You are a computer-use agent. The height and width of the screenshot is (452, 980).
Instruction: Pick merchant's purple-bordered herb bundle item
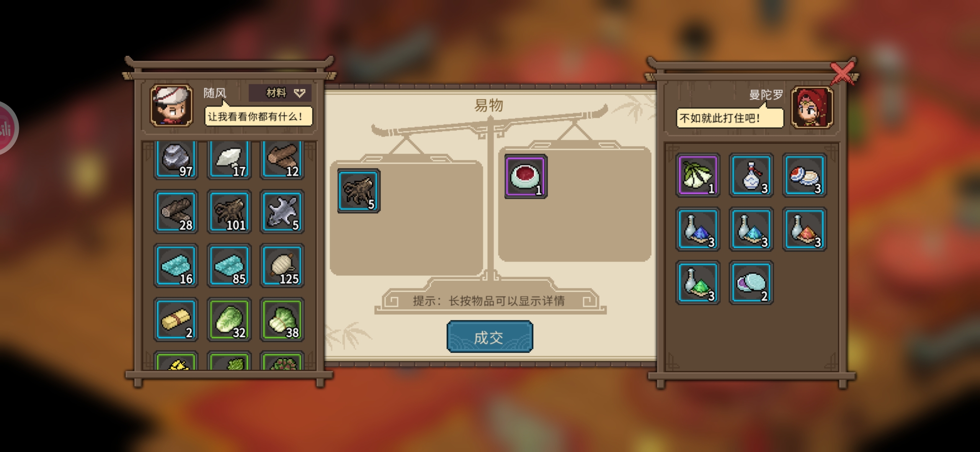coord(698,175)
